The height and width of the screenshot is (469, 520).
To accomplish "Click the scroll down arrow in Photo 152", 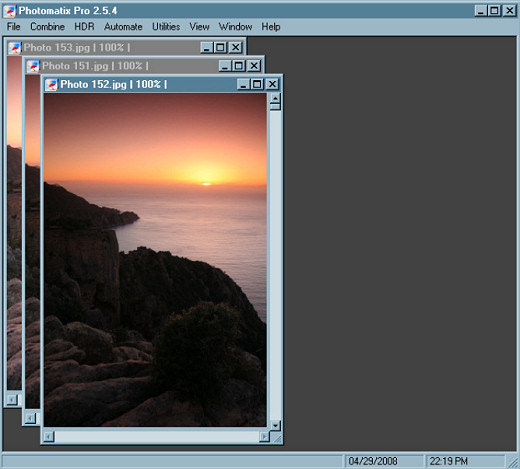I will [x=275, y=425].
